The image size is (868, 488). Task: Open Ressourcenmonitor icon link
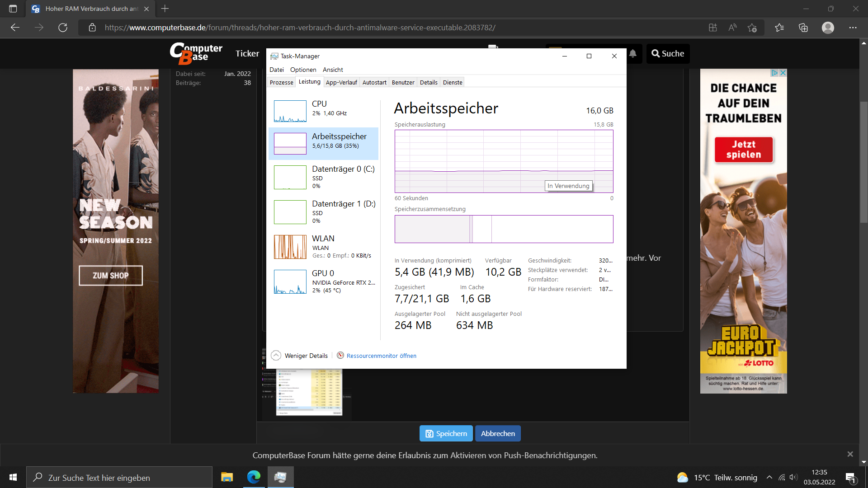tap(340, 356)
